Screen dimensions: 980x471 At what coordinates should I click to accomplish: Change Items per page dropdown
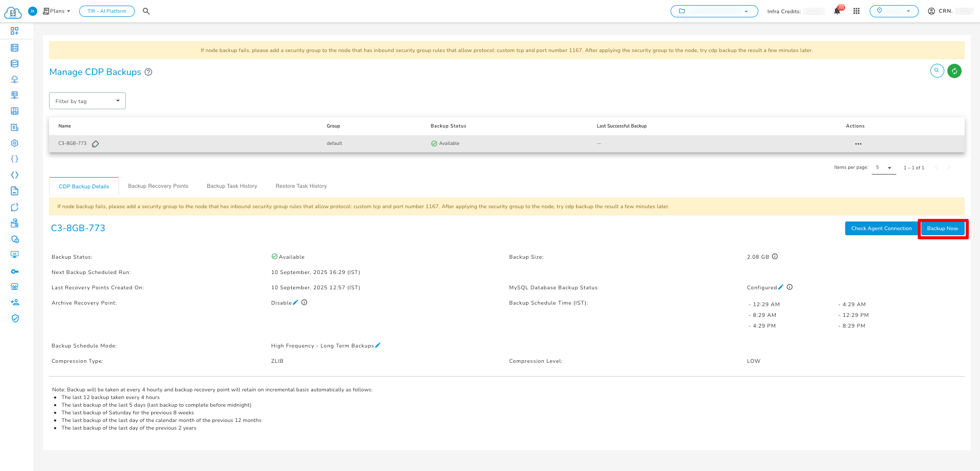pos(883,167)
